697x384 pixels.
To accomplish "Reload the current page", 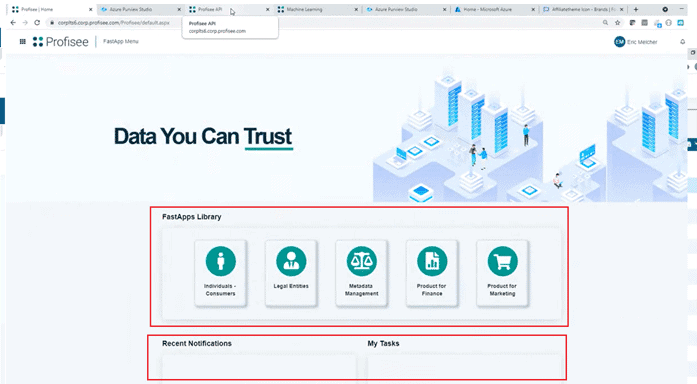I will pos(37,23).
